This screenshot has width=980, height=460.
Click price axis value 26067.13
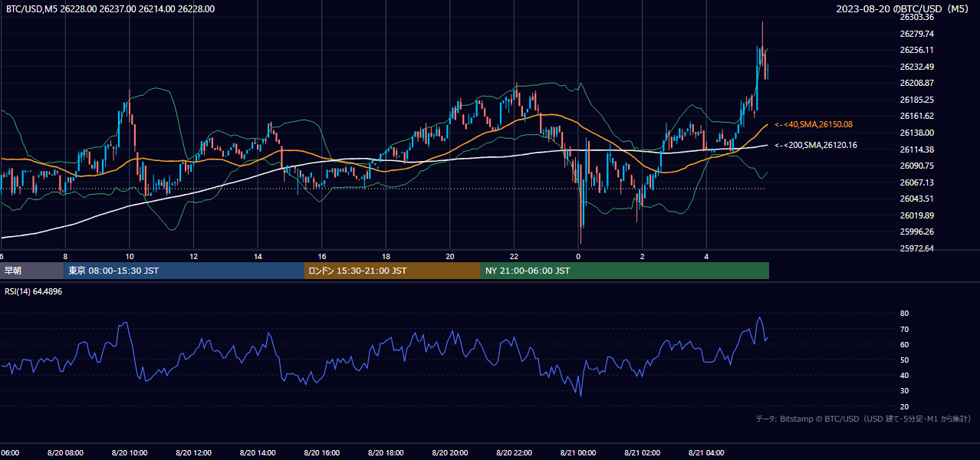point(916,182)
